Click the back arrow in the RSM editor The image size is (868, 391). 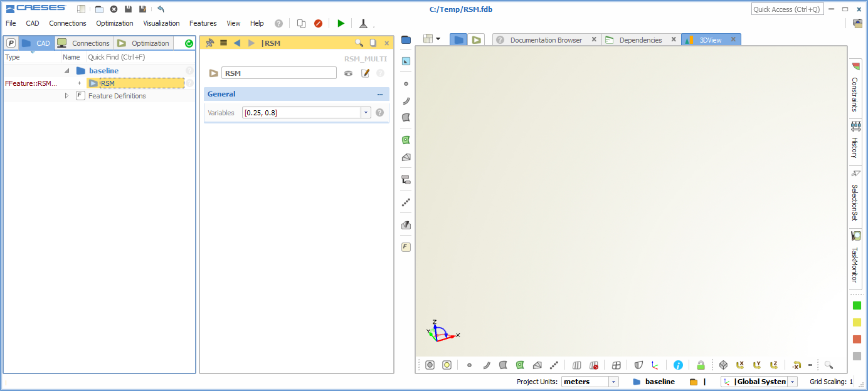click(237, 43)
